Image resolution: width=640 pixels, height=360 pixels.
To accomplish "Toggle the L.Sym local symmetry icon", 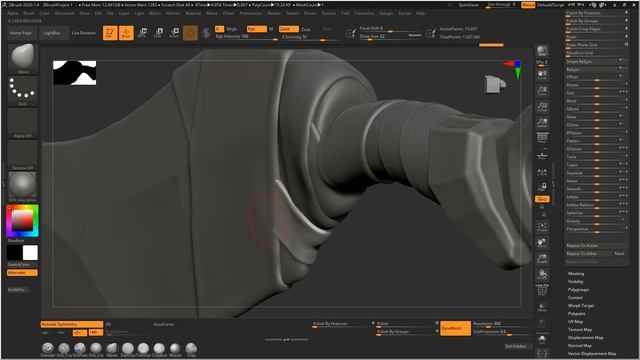I will pyautogui.click(x=542, y=172).
